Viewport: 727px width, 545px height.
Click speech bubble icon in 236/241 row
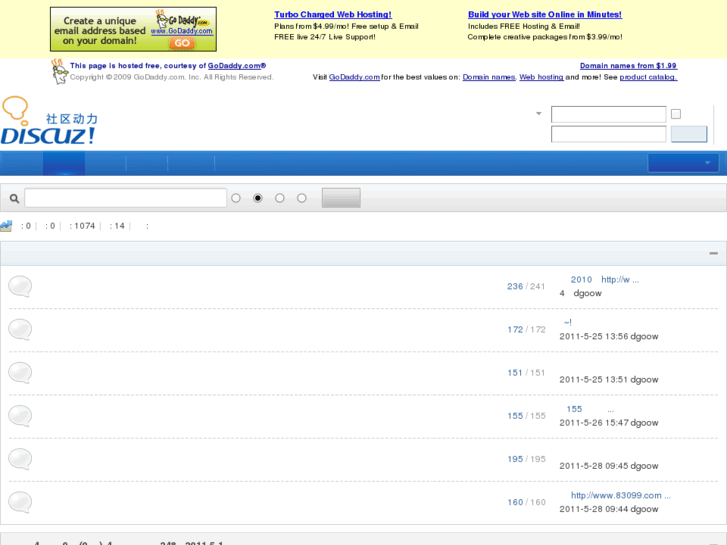[x=20, y=286]
